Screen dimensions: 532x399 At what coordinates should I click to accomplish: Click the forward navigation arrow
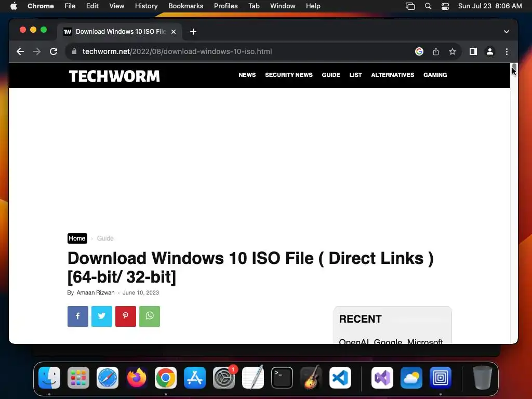point(37,51)
